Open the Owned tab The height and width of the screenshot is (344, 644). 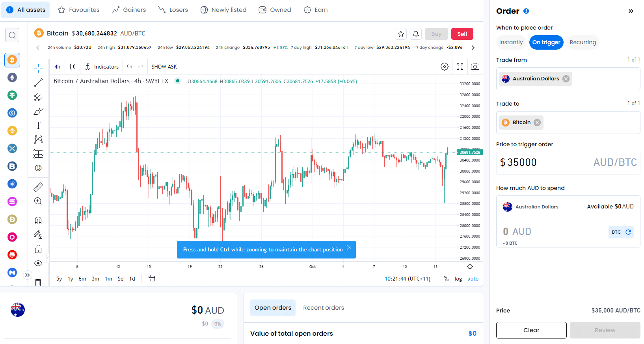pyautogui.click(x=275, y=10)
